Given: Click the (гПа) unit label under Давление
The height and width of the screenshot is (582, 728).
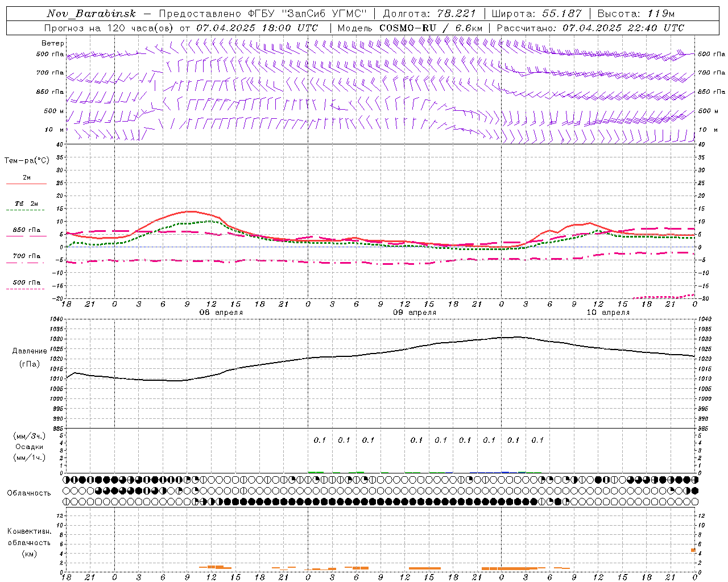Looking at the screenshot, I should click(29, 364).
